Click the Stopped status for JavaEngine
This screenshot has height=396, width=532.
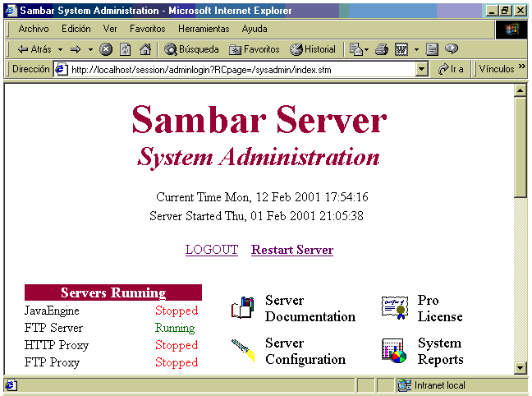tap(177, 311)
